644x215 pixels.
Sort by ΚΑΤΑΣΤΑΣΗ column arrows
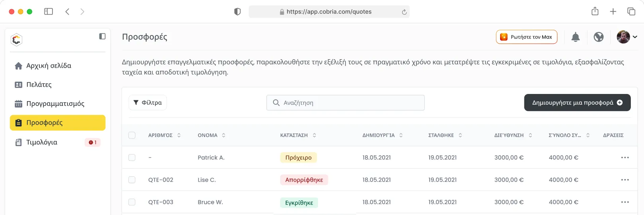(x=314, y=135)
